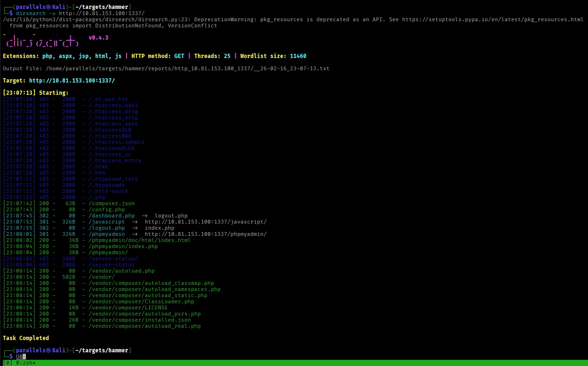Click the /vendor/composer/LICENSE result
The height and width of the screenshot is (366, 588).
point(128,308)
